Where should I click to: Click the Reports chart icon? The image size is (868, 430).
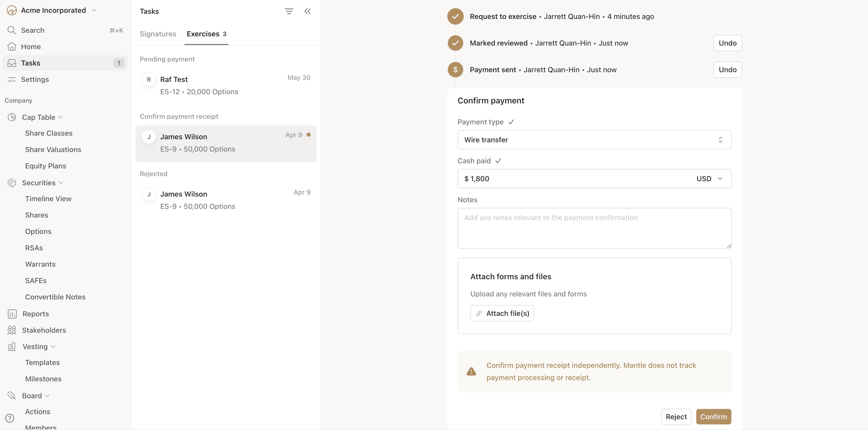12,314
